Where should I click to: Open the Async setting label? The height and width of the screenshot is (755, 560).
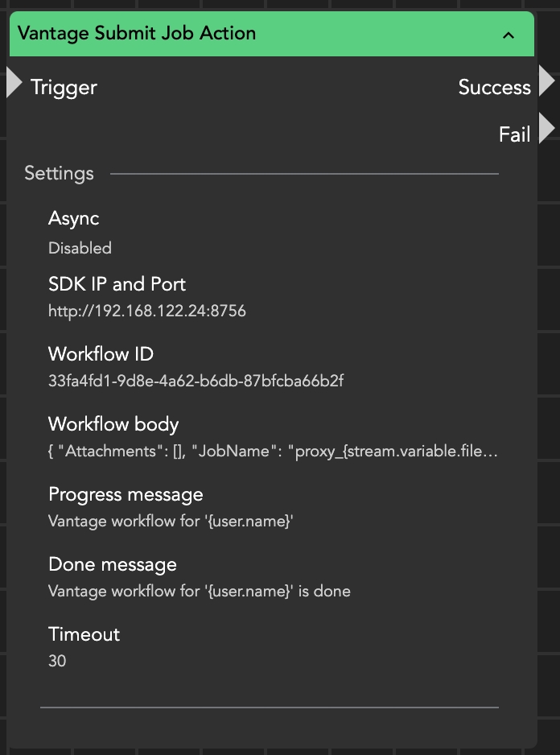tap(74, 218)
